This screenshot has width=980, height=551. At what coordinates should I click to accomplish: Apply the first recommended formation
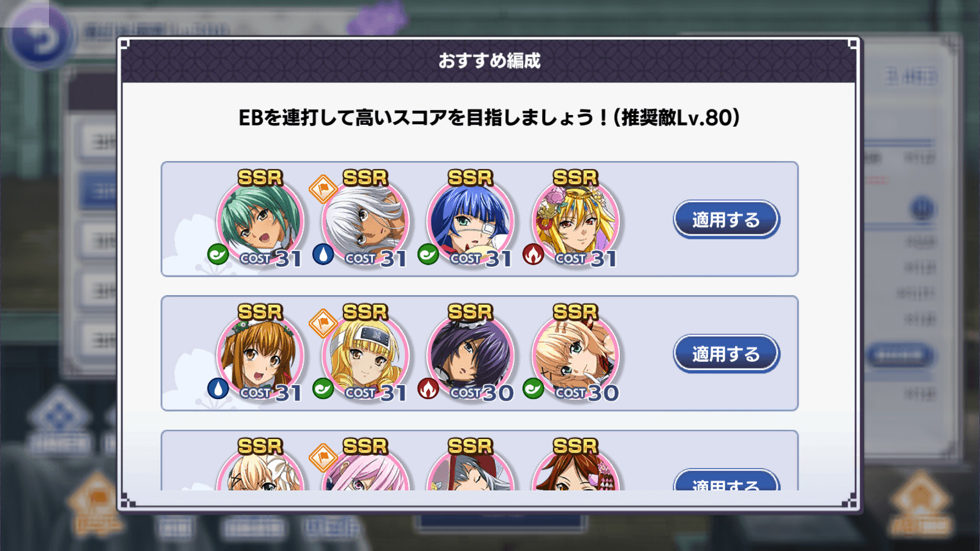click(726, 219)
